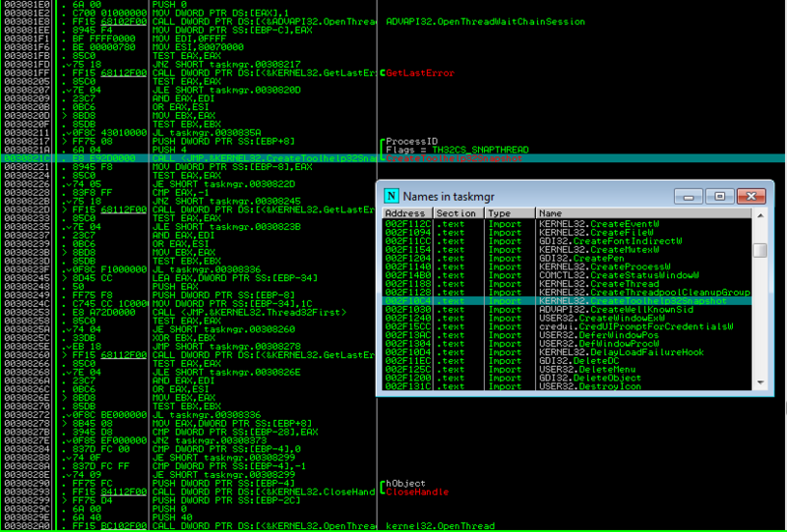Select the CMP DWORD PTR SS:[EBP-28],EAX instruction
This screenshot has width=787, height=532.
pyautogui.click(x=235, y=432)
